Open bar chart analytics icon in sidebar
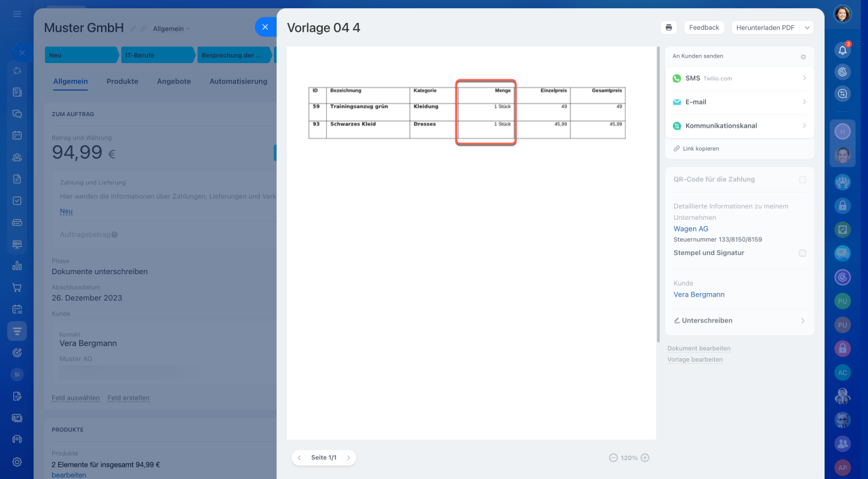 [17, 266]
